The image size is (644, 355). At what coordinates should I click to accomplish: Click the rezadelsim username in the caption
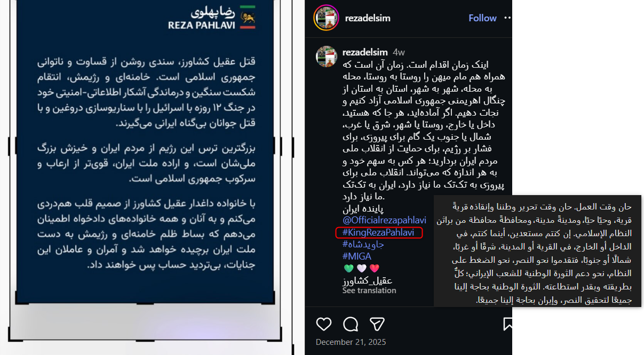365,52
